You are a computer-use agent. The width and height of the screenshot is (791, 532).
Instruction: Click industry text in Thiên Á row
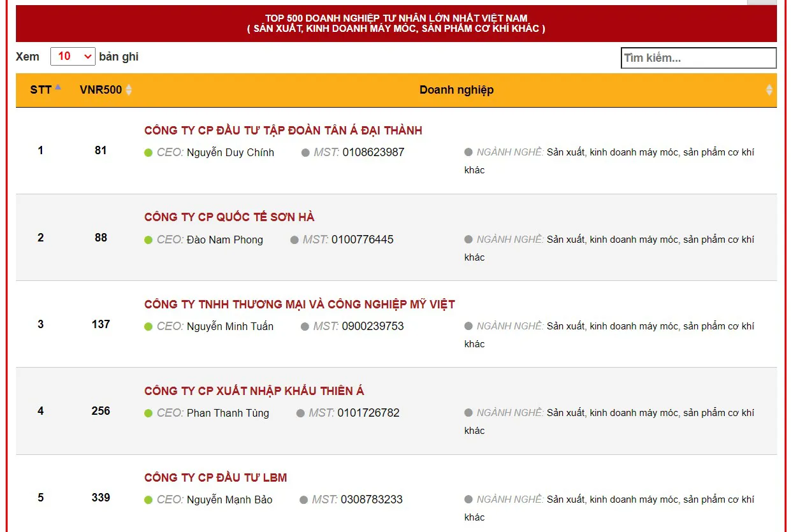pos(609,422)
